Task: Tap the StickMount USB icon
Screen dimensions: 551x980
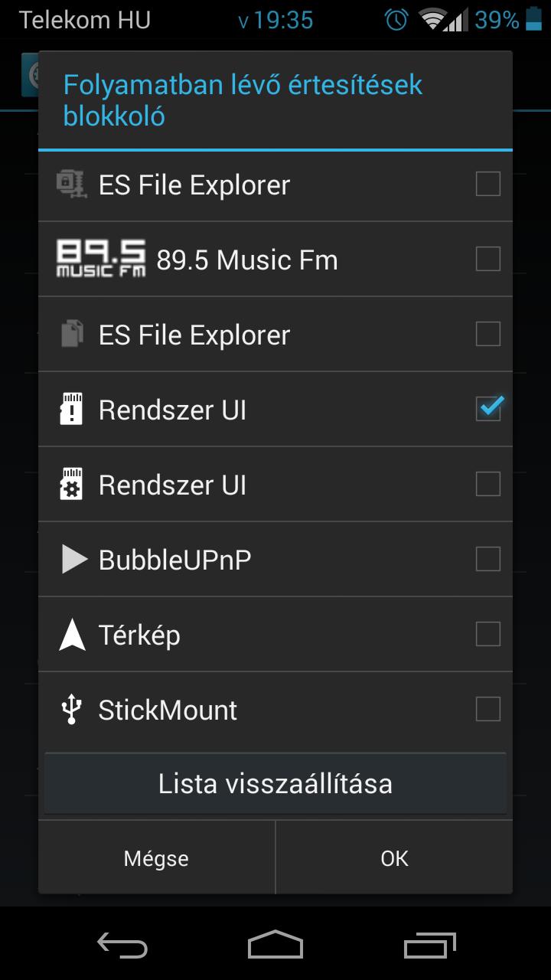Action: [71, 709]
